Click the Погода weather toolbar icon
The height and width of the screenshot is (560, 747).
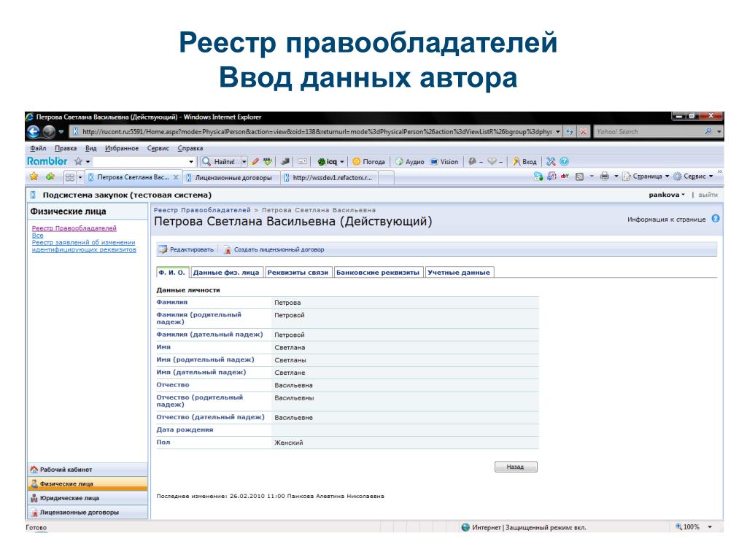(x=357, y=162)
